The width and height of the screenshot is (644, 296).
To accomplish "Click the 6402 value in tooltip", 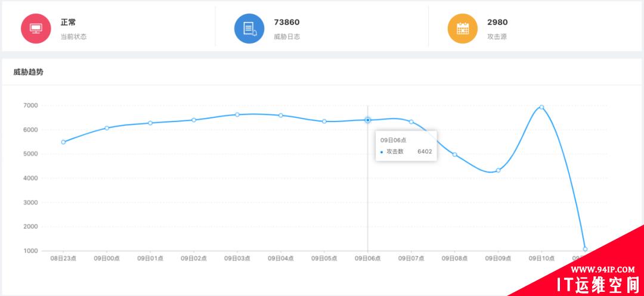I will [x=425, y=152].
